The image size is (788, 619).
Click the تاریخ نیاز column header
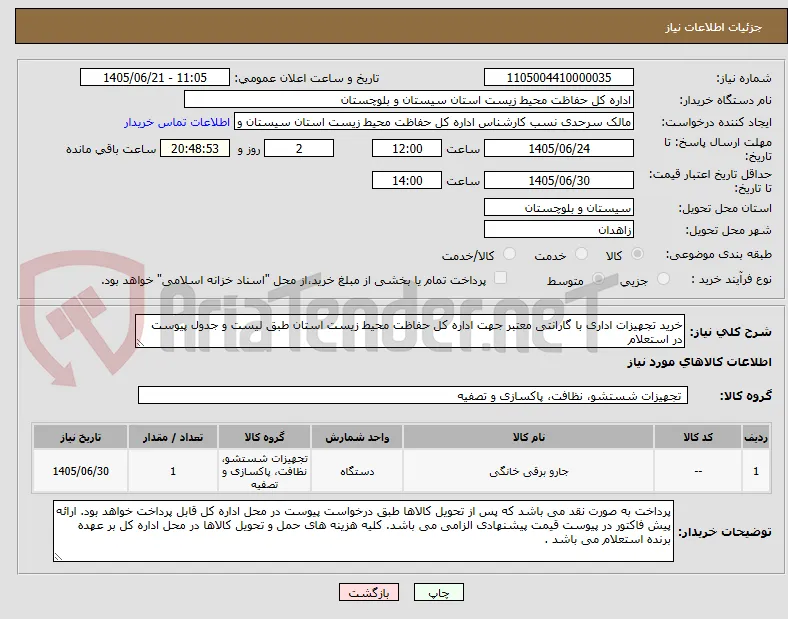click(x=80, y=437)
